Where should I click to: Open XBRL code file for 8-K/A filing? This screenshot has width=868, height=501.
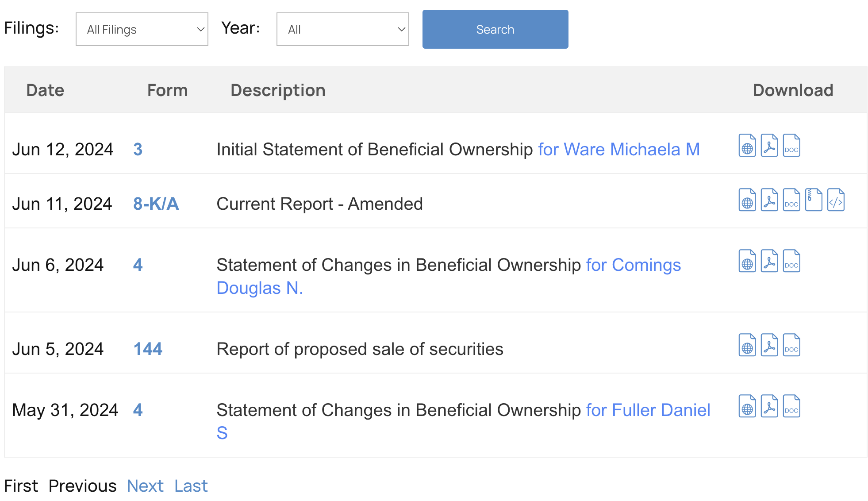tap(836, 200)
